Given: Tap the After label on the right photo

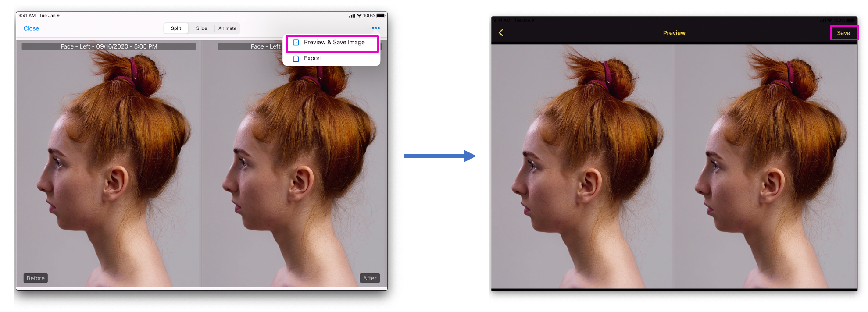Looking at the screenshot, I should 370,278.
